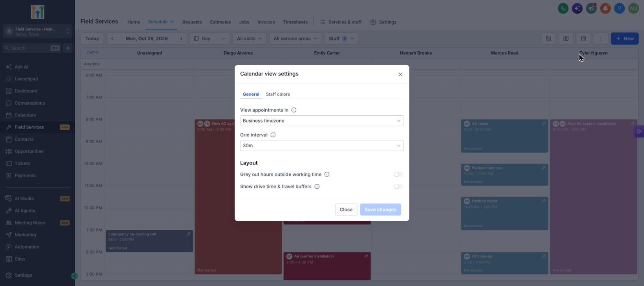Click info icon for Grey out hours
Image resolution: width=644 pixels, height=286 pixels.
pos(327,174)
